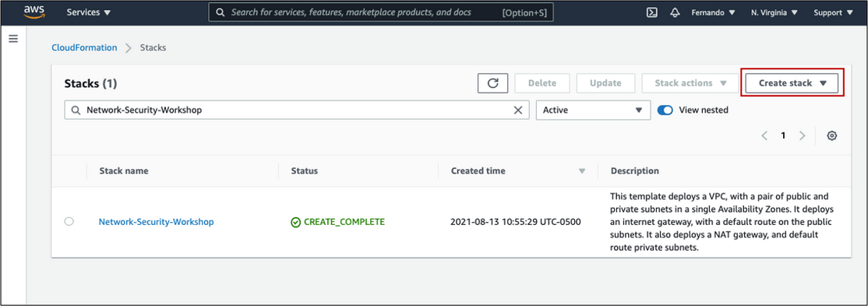
Task: Click the Created time column header
Action: [478, 171]
